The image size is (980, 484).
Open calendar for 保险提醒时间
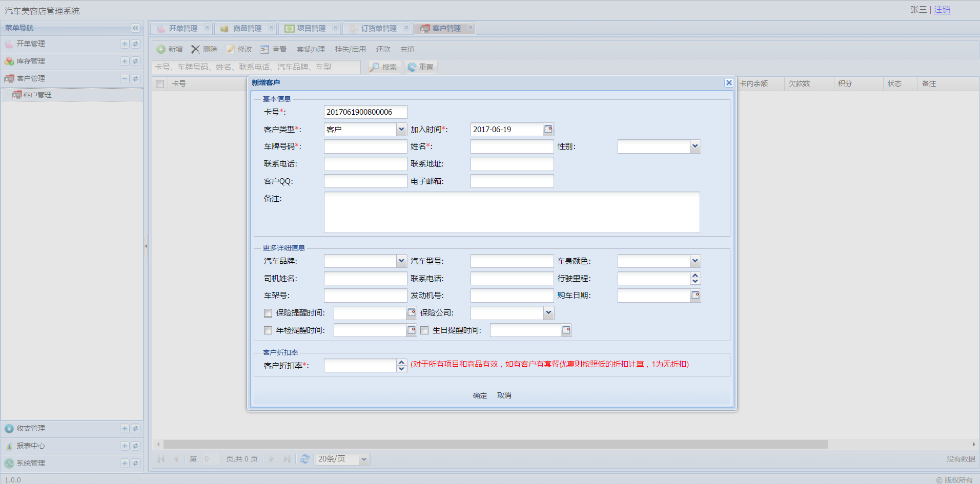tap(412, 313)
